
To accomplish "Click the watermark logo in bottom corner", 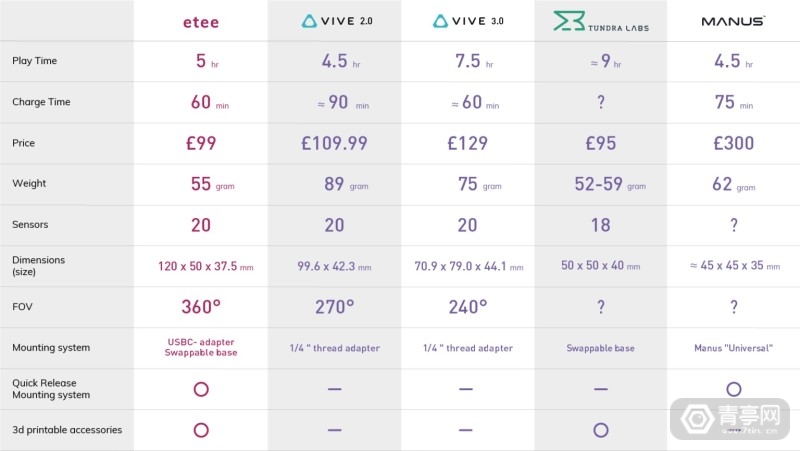I will click(x=730, y=419).
